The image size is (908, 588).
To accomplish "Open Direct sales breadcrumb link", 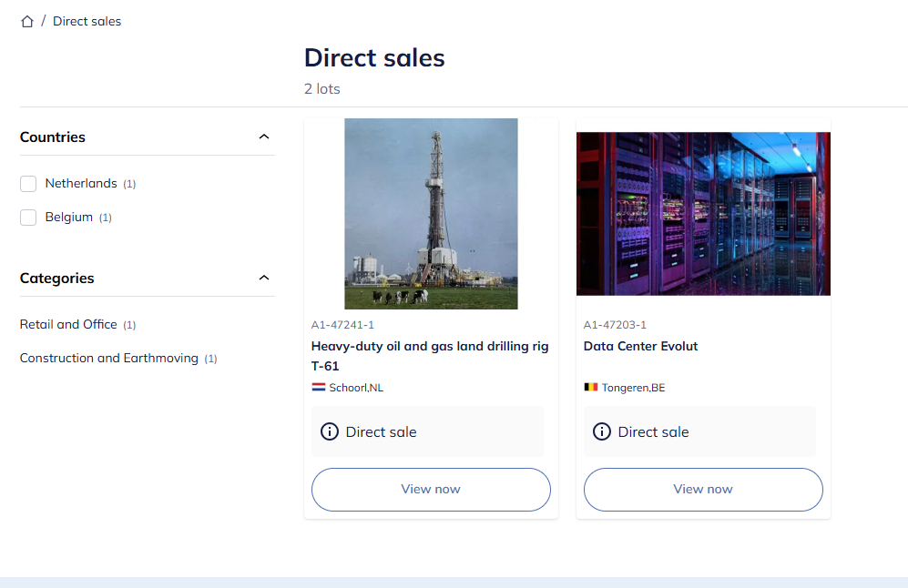I will [87, 22].
